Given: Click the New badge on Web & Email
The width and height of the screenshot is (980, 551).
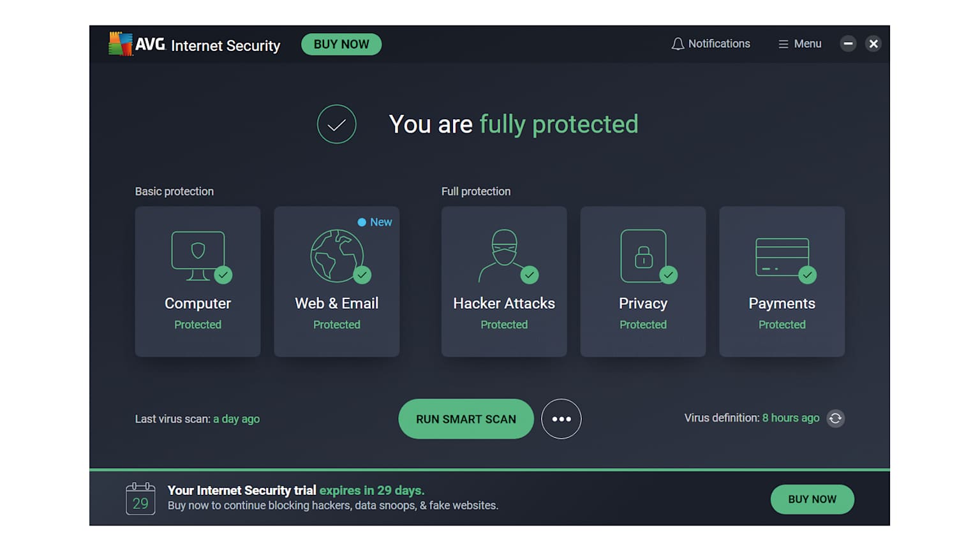Looking at the screenshot, I should (x=375, y=222).
